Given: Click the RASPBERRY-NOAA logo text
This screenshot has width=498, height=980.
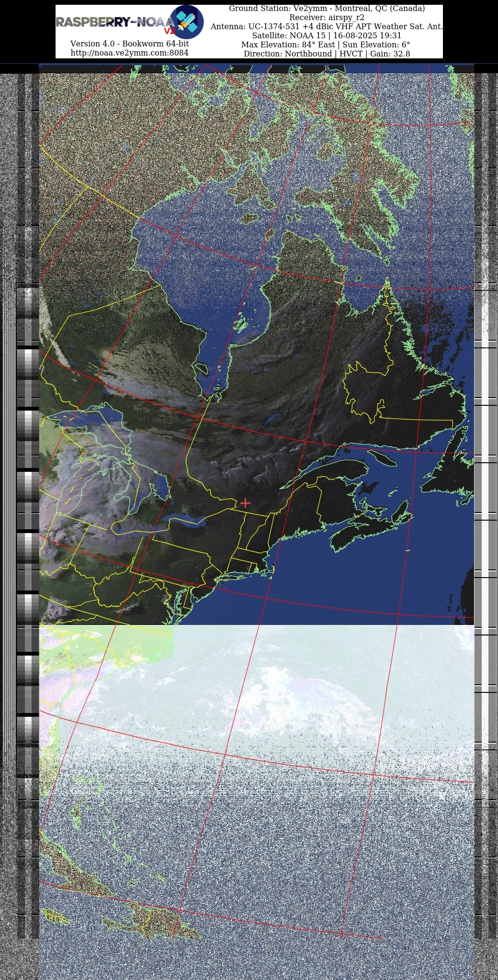Looking at the screenshot, I should click(x=115, y=22).
